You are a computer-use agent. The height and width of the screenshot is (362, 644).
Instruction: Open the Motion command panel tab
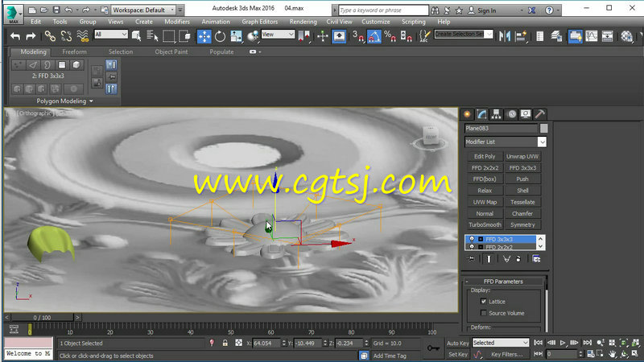(511, 114)
